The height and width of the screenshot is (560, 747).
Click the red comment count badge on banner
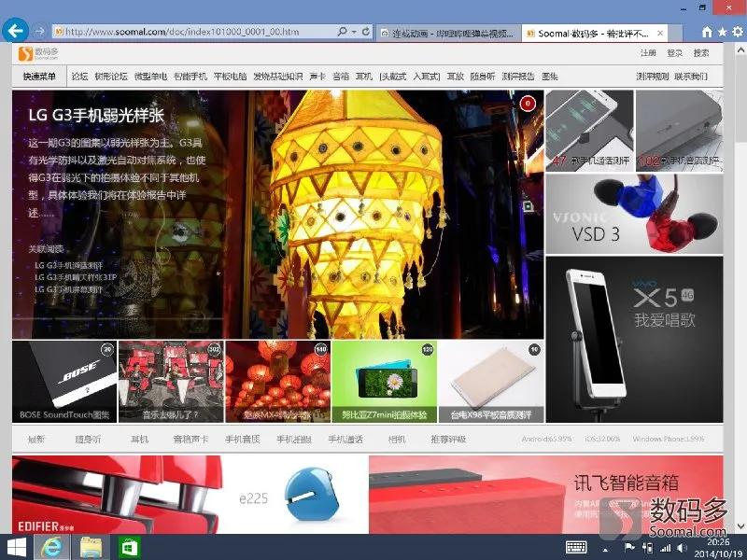(x=528, y=104)
